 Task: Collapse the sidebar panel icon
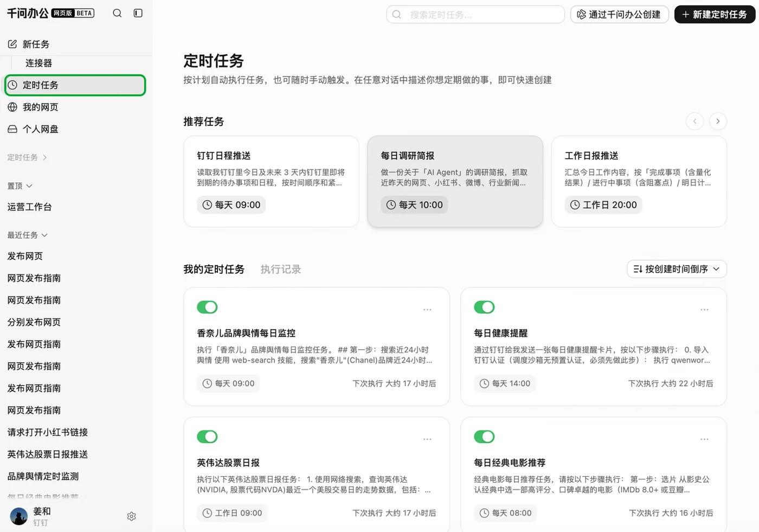[x=138, y=13]
